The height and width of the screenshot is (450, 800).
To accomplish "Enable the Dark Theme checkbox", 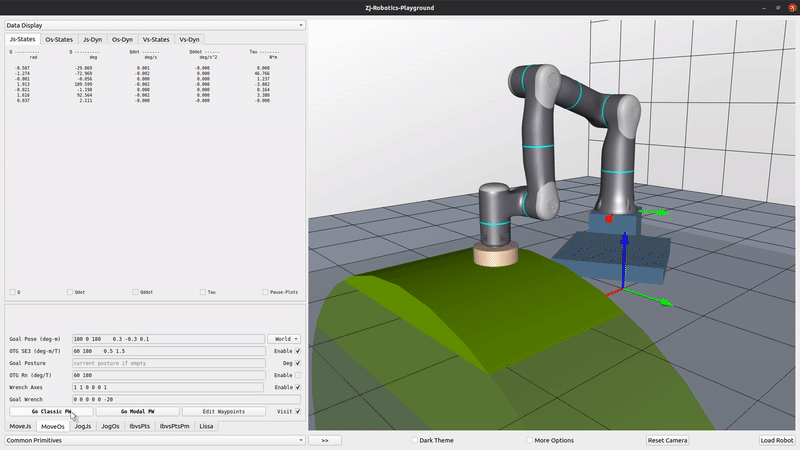I will pos(415,440).
